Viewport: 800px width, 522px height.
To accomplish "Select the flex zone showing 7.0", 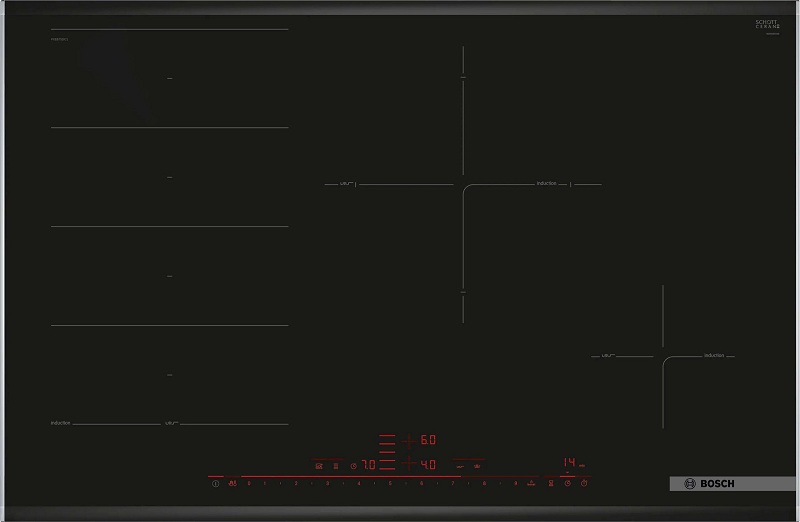I will [368, 464].
